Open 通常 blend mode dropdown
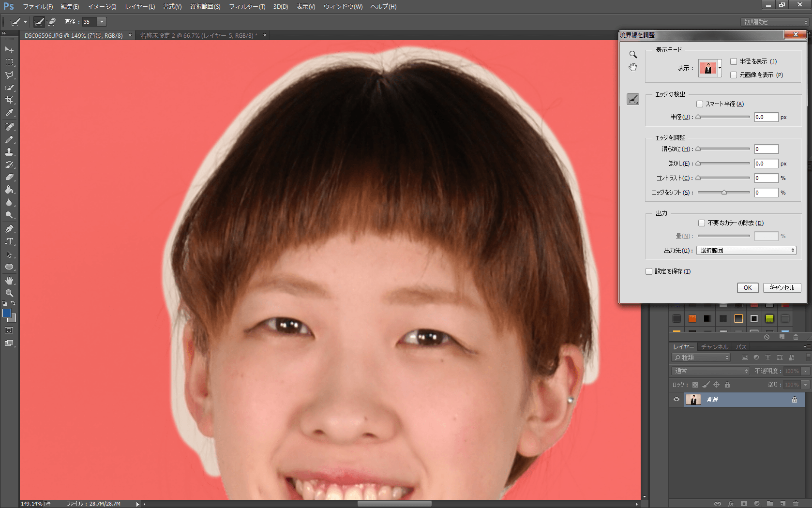This screenshot has height=508, width=812. (x=710, y=371)
